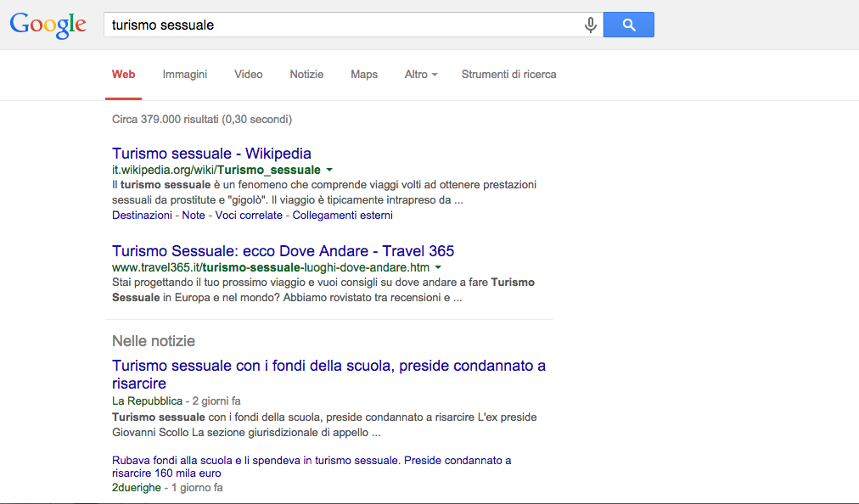The width and height of the screenshot is (859, 504).
Task: Expand the arrow beside the it.wikipedia.org URL
Action: [329, 171]
